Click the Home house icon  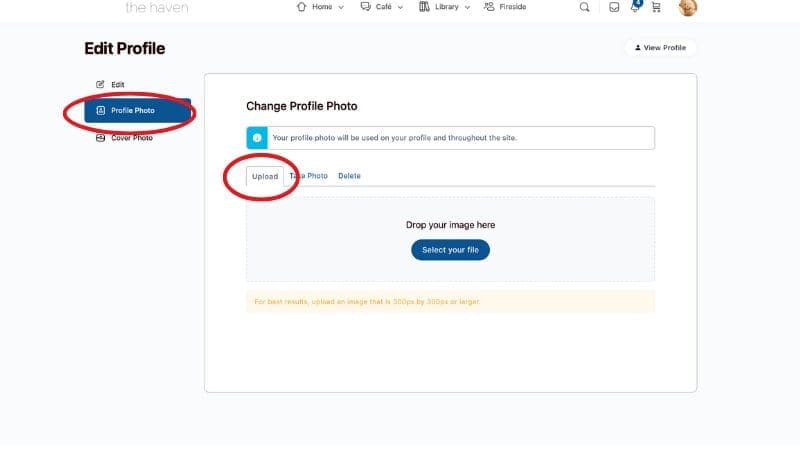click(x=302, y=7)
